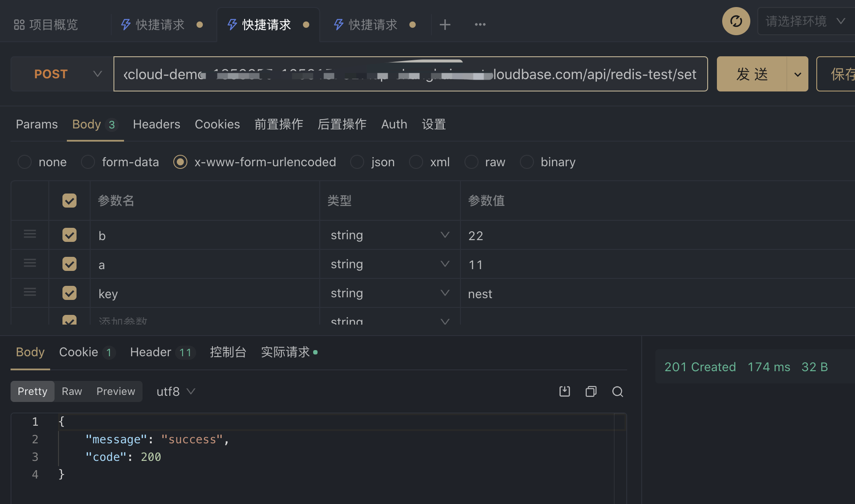Click parameter name cell 'key'
Screen dimensions: 855x504
(x=205, y=293)
